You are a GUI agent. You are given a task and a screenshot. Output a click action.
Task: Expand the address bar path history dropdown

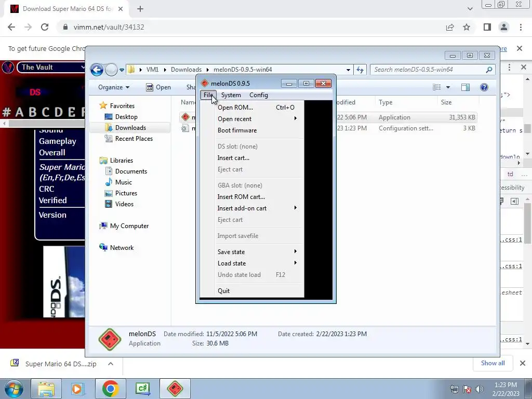348,70
